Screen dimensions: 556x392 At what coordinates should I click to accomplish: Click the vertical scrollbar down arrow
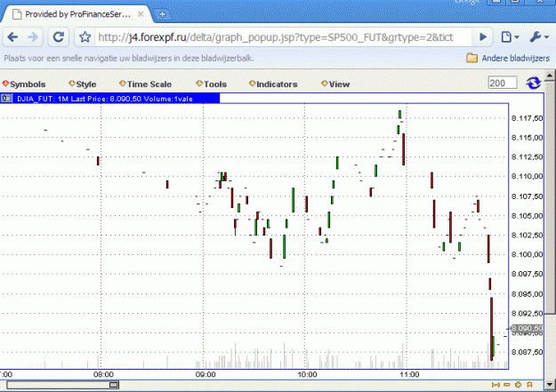pyautogui.click(x=550, y=384)
